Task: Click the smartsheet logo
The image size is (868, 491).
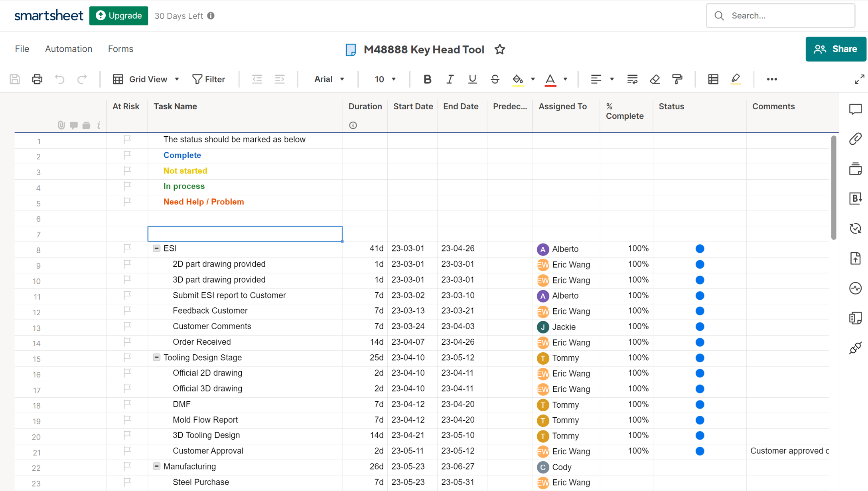Action: (49, 16)
